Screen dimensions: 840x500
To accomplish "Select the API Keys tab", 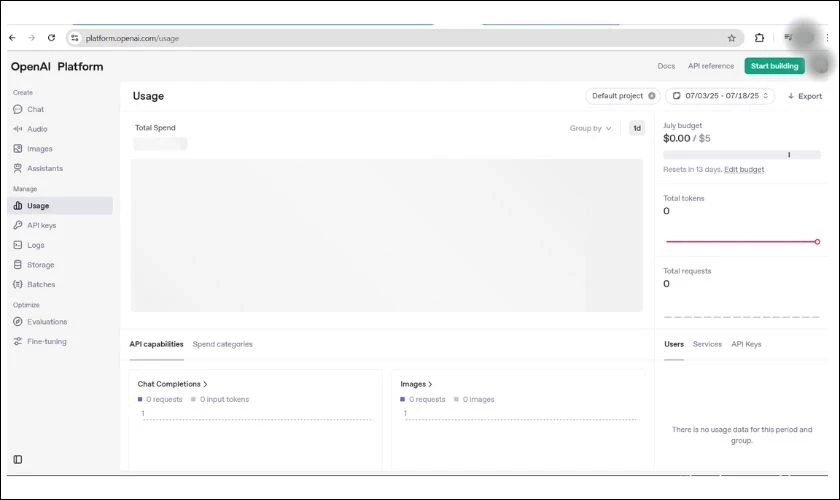I will point(746,344).
